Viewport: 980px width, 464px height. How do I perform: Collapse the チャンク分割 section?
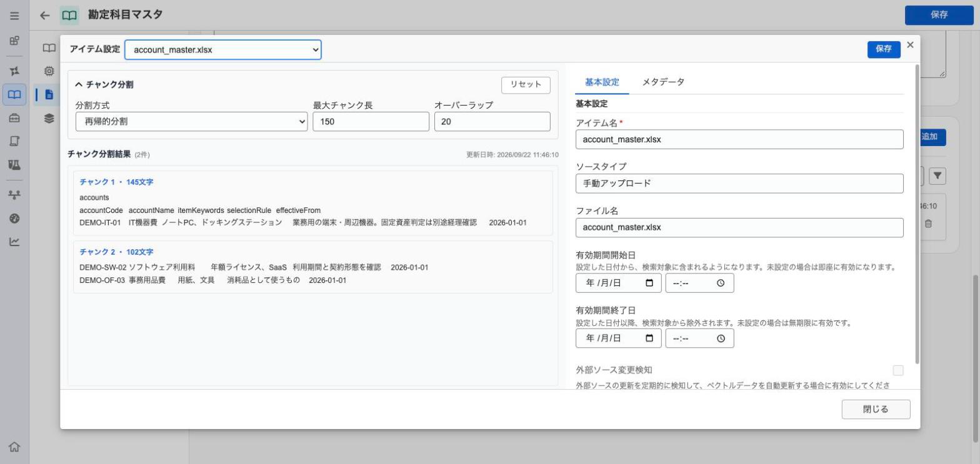104,84
